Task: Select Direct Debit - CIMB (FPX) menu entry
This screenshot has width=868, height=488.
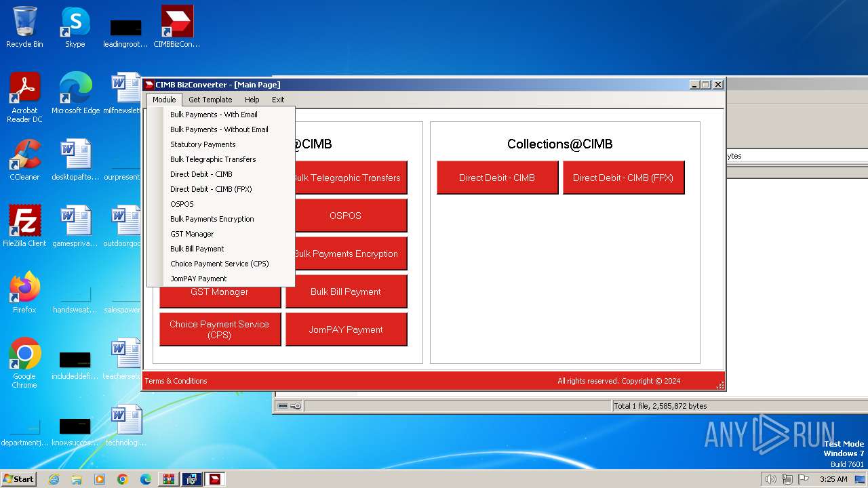Action: (x=221, y=189)
